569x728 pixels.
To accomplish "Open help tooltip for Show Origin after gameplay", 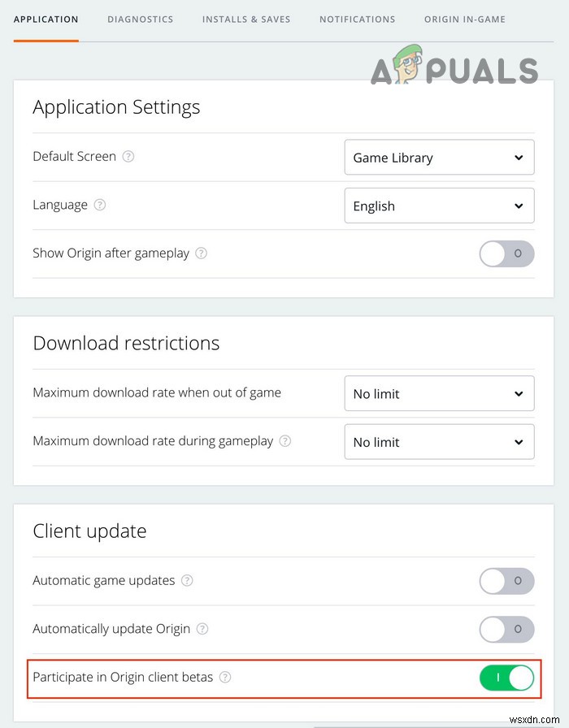I will [x=201, y=253].
